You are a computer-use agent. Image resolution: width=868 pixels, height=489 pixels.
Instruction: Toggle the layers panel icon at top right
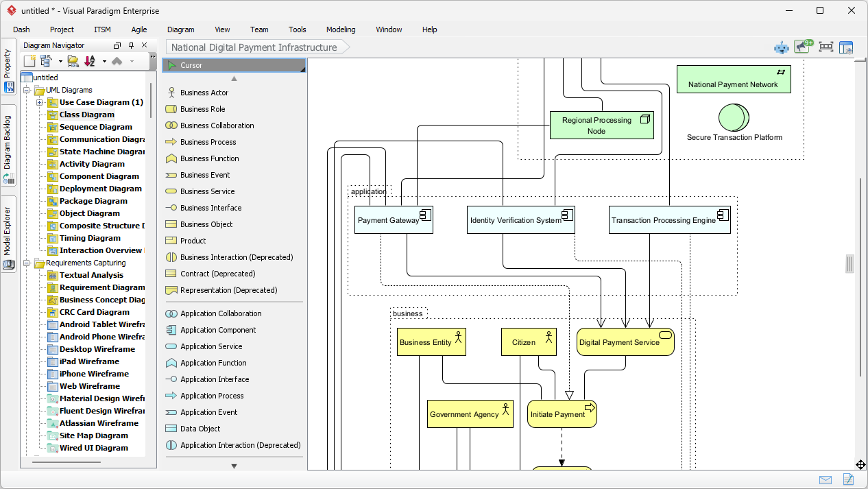pos(846,47)
